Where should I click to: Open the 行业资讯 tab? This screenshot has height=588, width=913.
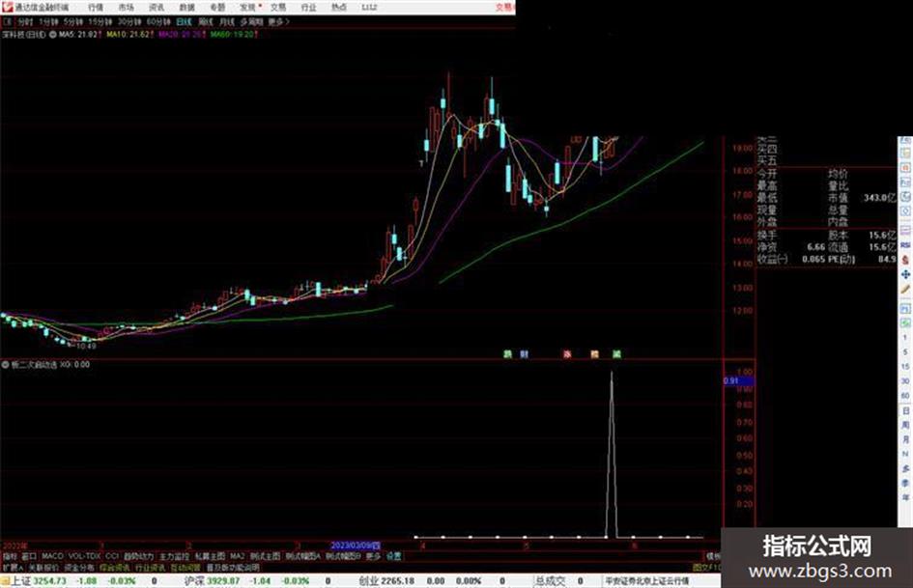pyautogui.click(x=151, y=567)
